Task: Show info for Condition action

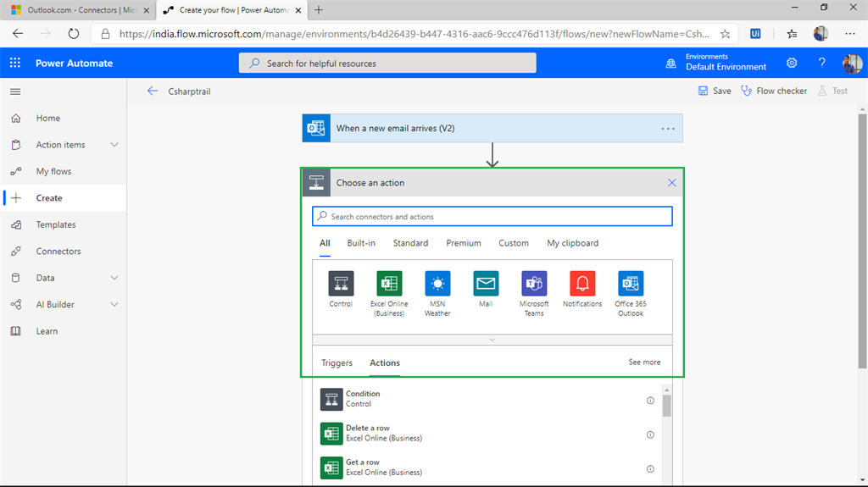Action: (x=650, y=400)
